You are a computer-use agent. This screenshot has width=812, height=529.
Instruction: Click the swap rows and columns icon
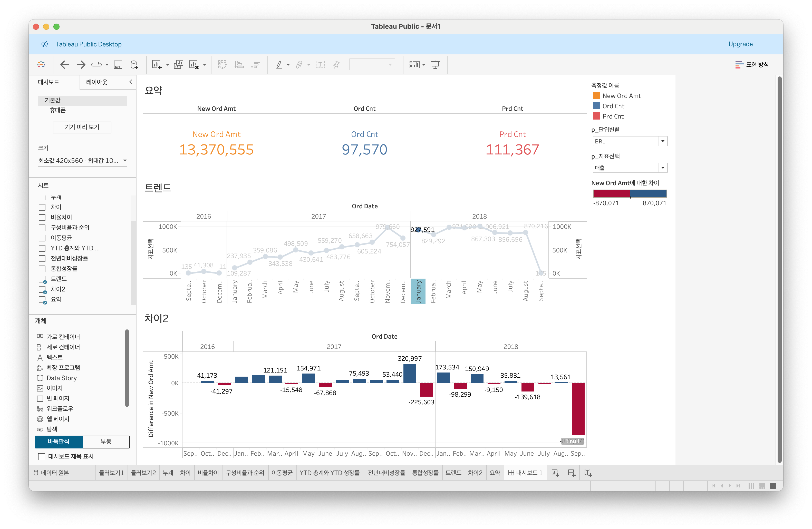click(x=222, y=64)
